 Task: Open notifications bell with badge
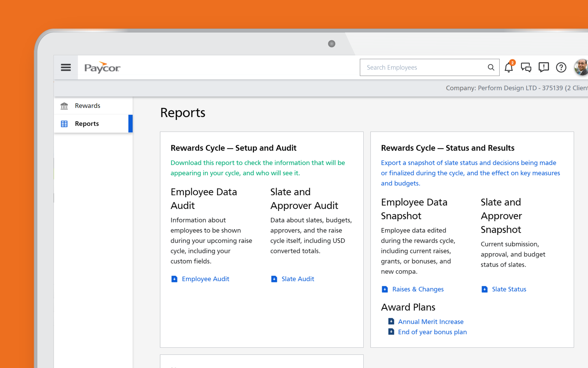click(509, 67)
